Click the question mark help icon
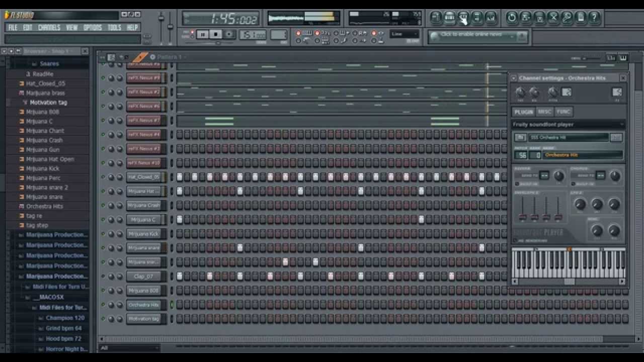Screen dimensions: 644x362 [594, 18]
